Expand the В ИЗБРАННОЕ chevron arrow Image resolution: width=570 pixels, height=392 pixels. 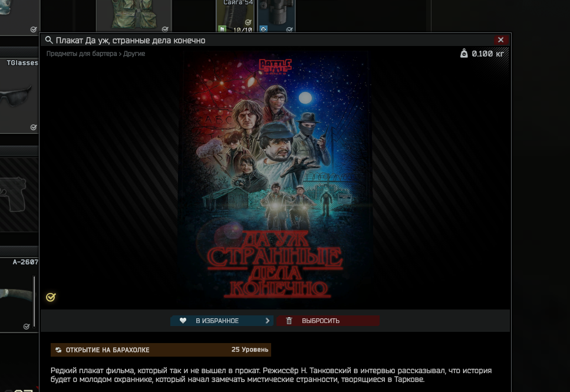click(x=268, y=321)
